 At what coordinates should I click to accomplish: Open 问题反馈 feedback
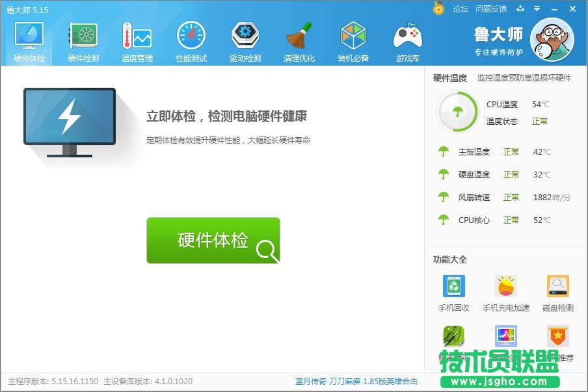(492, 8)
